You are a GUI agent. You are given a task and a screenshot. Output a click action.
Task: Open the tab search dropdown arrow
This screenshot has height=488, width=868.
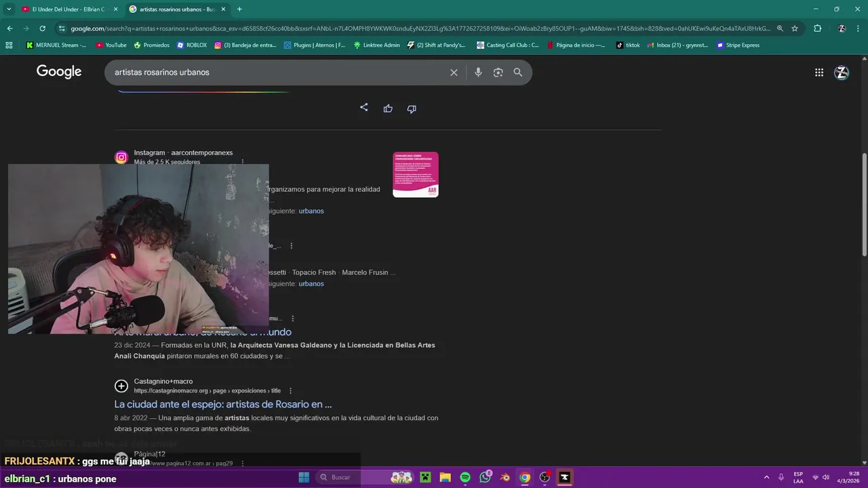(x=9, y=9)
